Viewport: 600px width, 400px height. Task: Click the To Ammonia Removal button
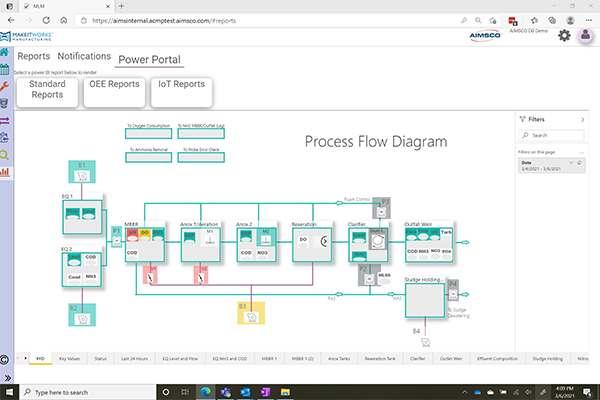pyautogui.click(x=148, y=157)
